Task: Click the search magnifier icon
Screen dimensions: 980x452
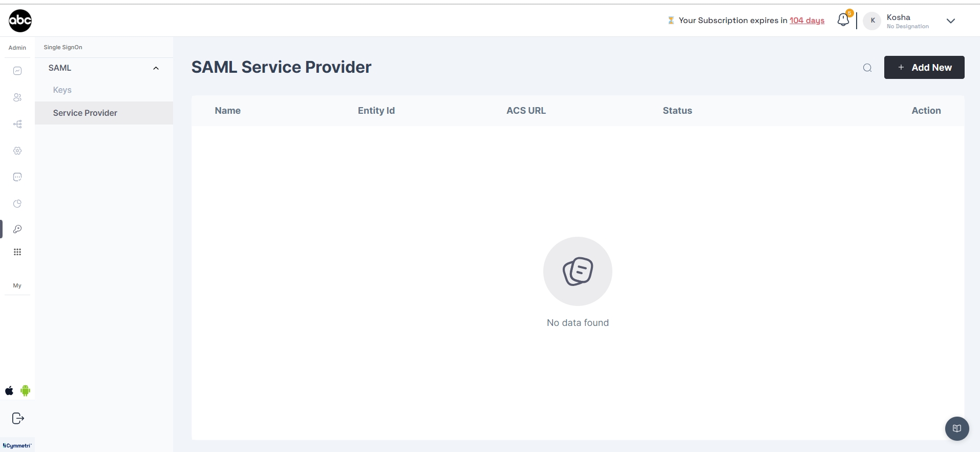Action: [x=867, y=68]
